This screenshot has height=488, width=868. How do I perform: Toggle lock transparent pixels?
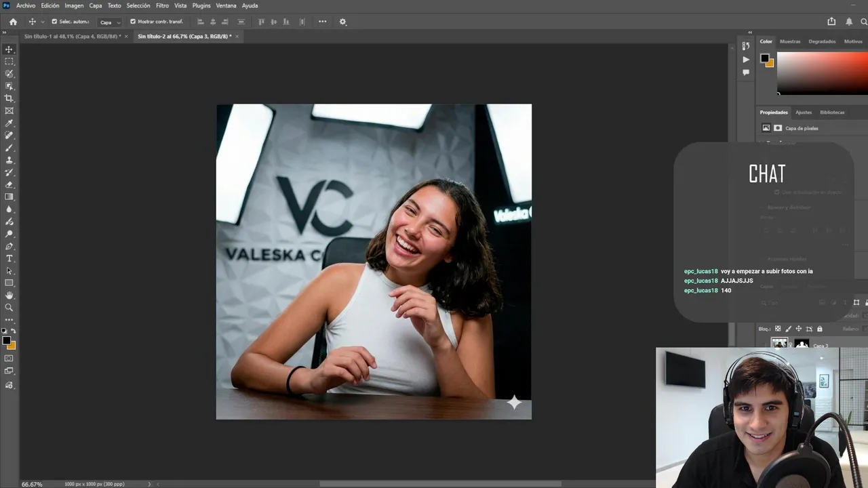point(778,329)
